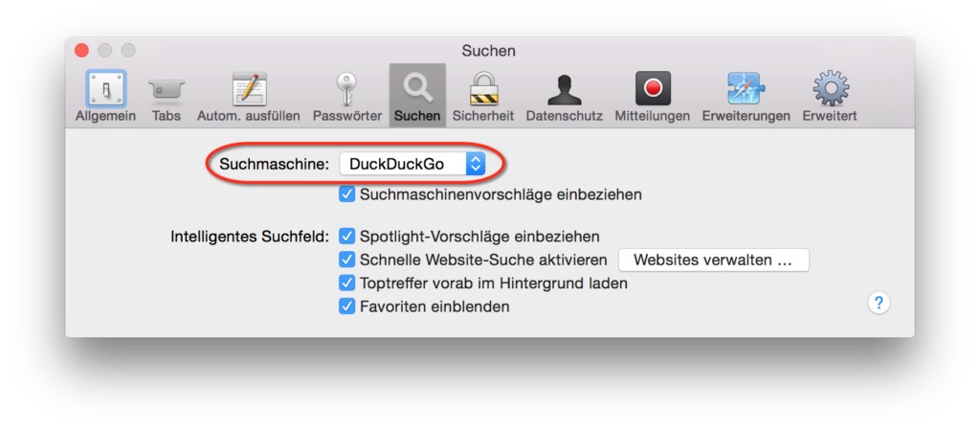Open the Suchmaschine DuckDuckGo dropdown
980x431 pixels.
[412, 165]
